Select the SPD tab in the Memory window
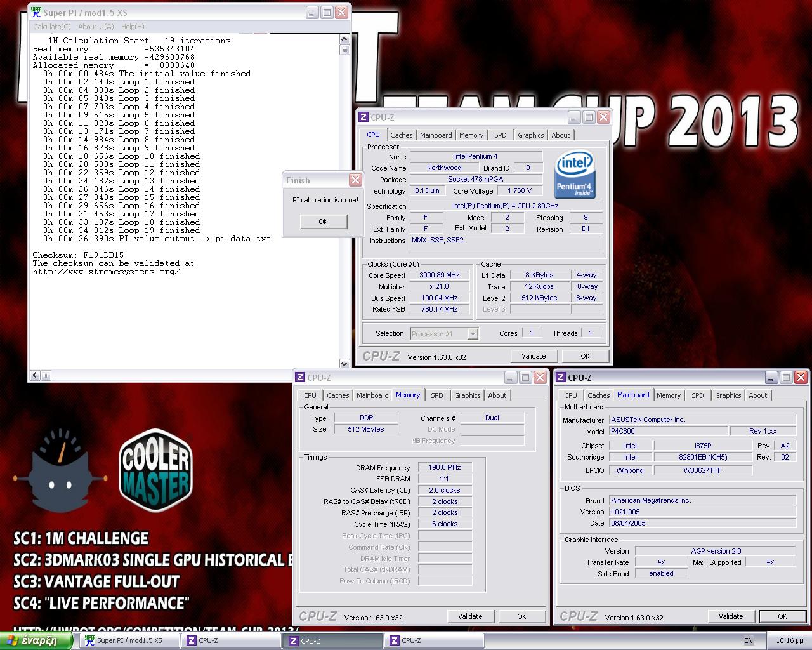 point(437,395)
